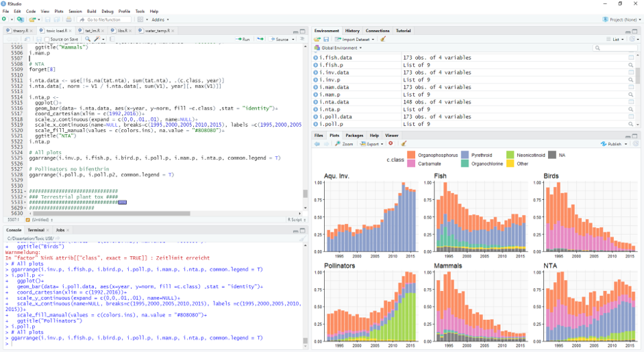The width and height of the screenshot is (644, 352).
Task: Enable the Source on Save checkbox
Action: tap(47, 40)
